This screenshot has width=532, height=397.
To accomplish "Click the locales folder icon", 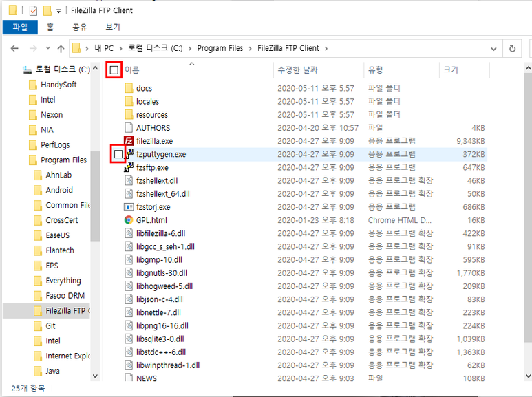I will [129, 101].
